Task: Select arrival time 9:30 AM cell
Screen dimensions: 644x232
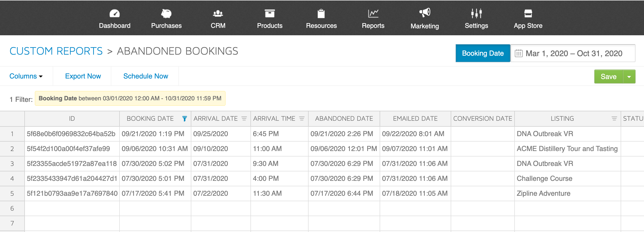Action: [x=280, y=163]
